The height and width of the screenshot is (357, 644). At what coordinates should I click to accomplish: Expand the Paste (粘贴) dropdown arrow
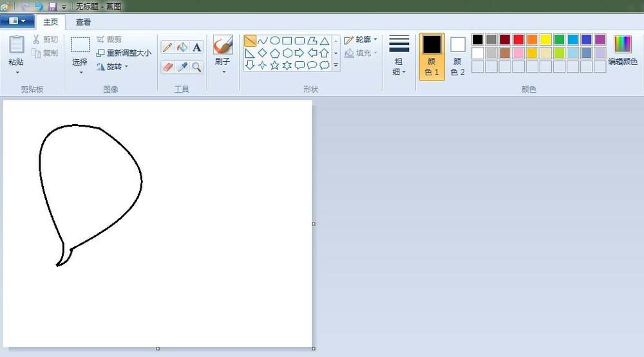click(17, 73)
